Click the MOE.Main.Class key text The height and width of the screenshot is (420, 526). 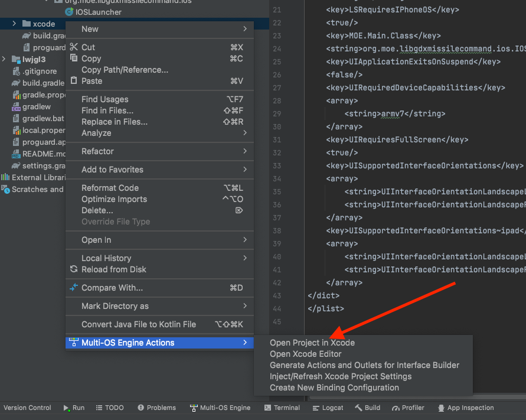[381, 36]
